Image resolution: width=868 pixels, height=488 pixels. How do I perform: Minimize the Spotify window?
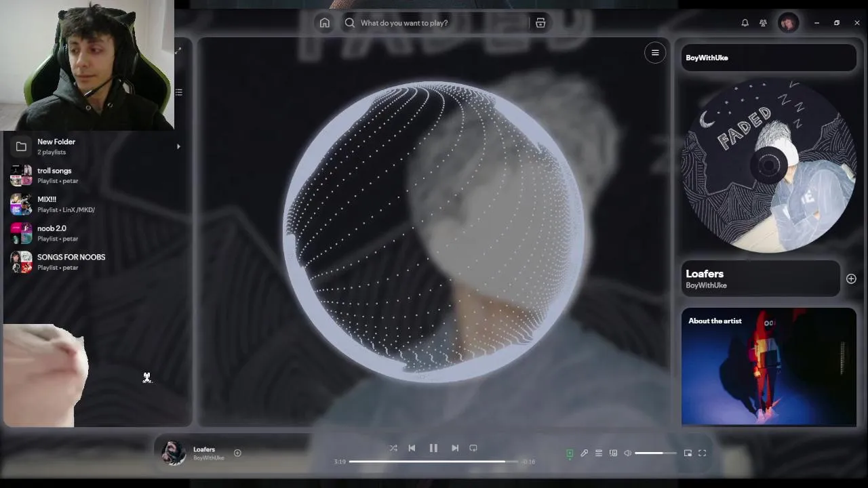point(816,23)
